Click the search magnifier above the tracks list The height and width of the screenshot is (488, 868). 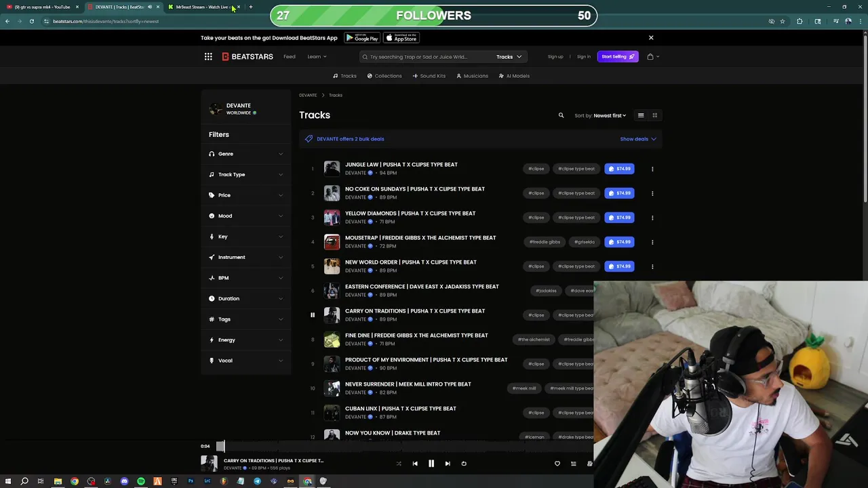click(x=561, y=115)
